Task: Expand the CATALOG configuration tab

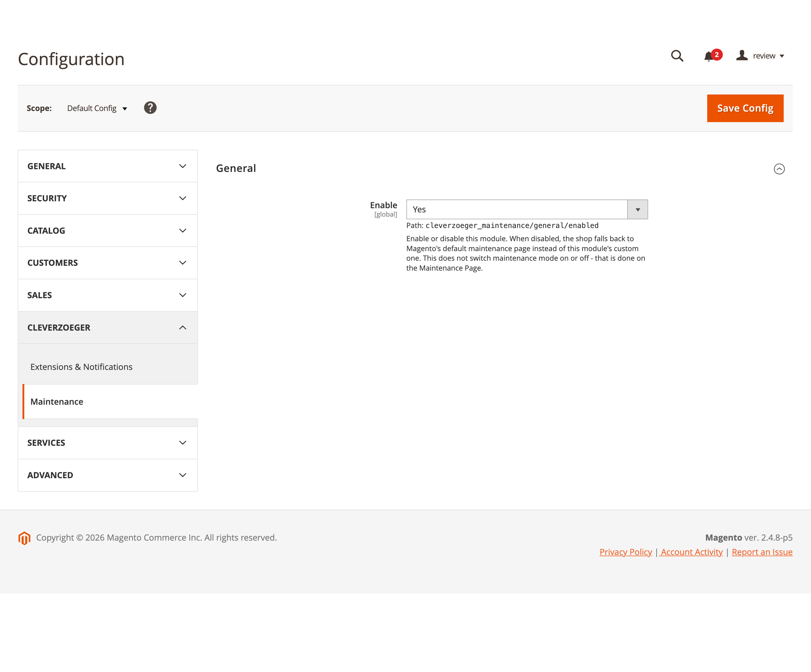Action: pos(108,231)
